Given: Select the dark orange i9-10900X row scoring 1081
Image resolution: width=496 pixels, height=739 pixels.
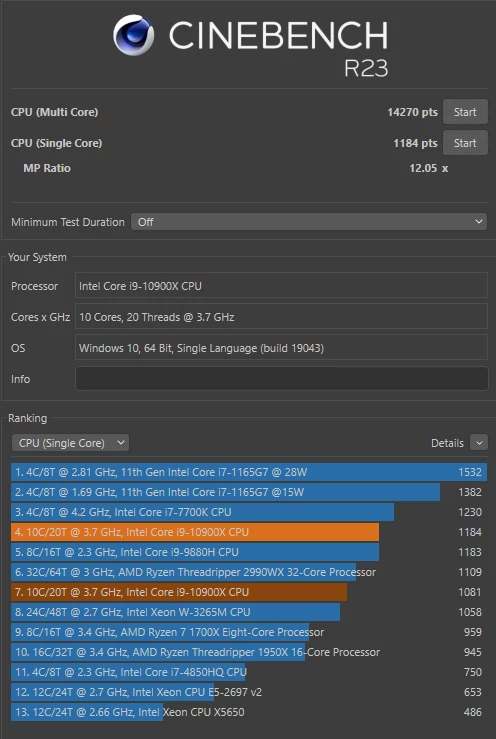Looking at the screenshot, I should [249, 592].
